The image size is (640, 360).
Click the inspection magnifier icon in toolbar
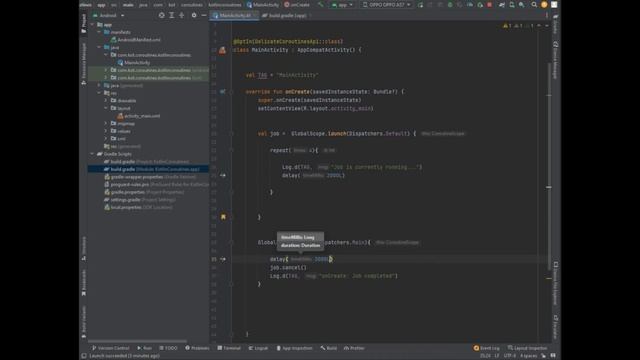(x=522, y=5)
